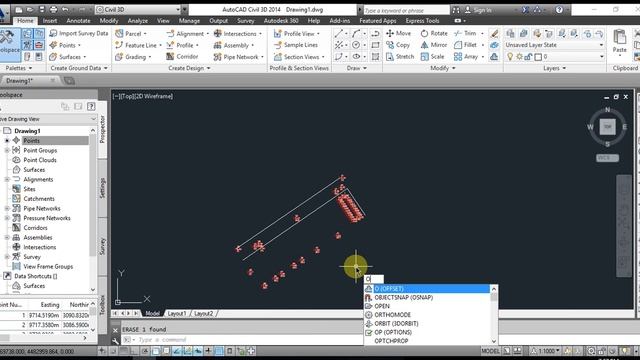Switch to the Layout1 tab
This screenshot has width=640, height=360.
tap(177, 313)
